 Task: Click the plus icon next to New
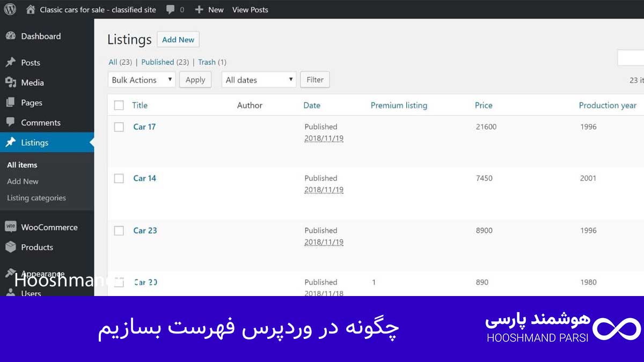[x=199, y=10]
